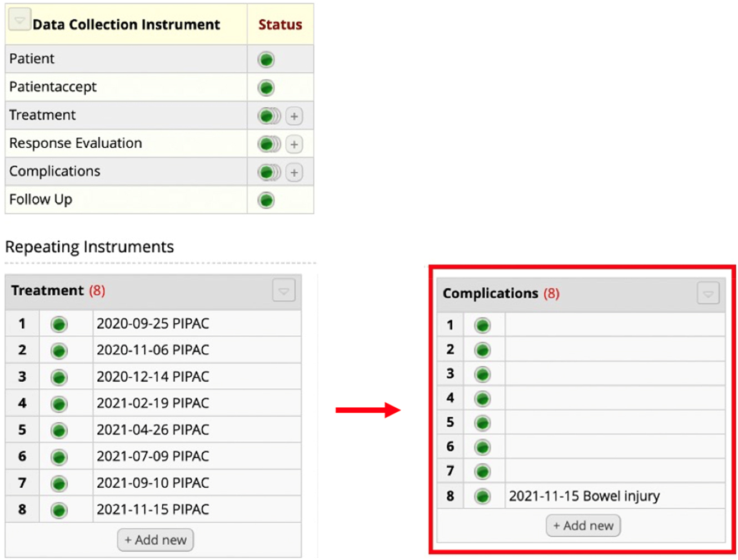This screenshot has height=560, width=738.
Task: Click the stacked status icon for Treatment
Action: (x=266, y=116)
